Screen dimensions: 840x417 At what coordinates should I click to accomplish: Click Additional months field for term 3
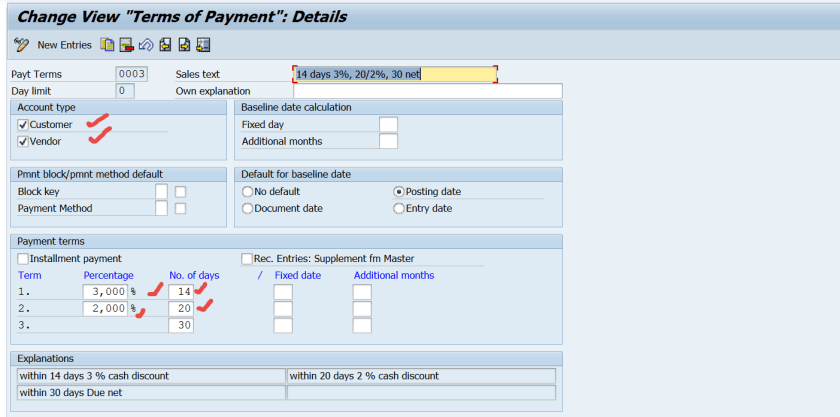[362, 325]
